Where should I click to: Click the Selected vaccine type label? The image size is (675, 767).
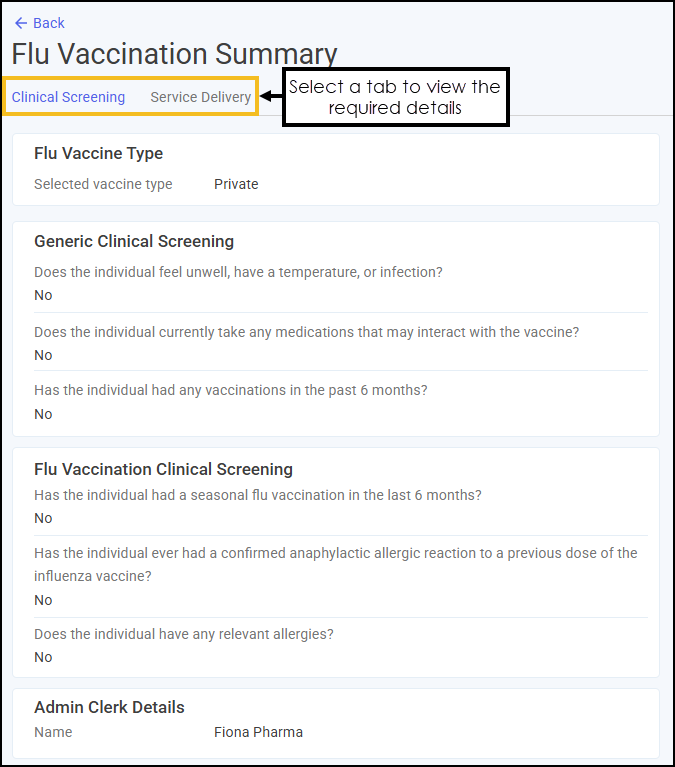pyautogui.click(x=103, y=184)
